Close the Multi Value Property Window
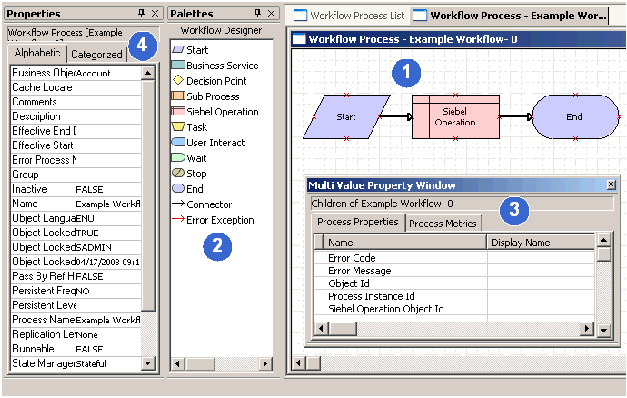The height and width of the screenshot is (398, 627). click(611, 184)
